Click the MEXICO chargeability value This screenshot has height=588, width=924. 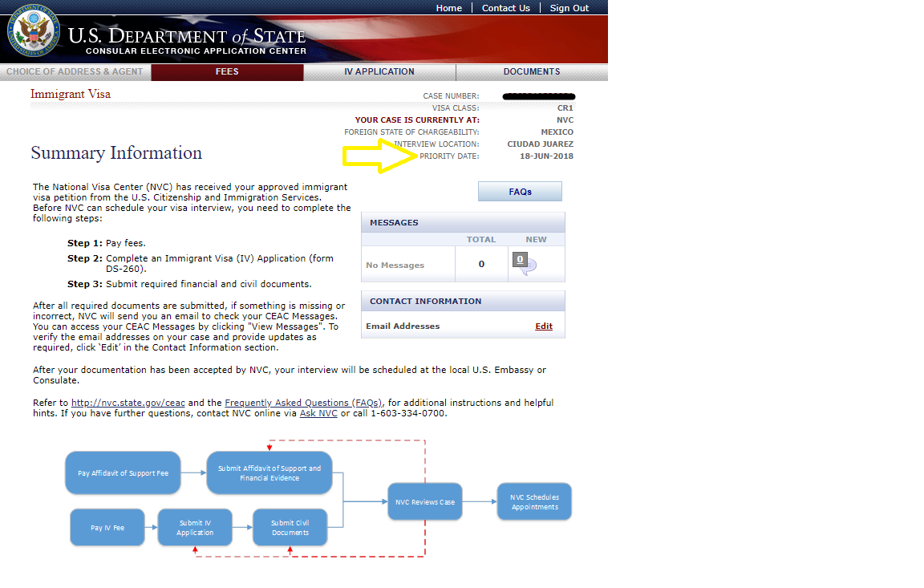pyautogui.click(x=557, y=132)
